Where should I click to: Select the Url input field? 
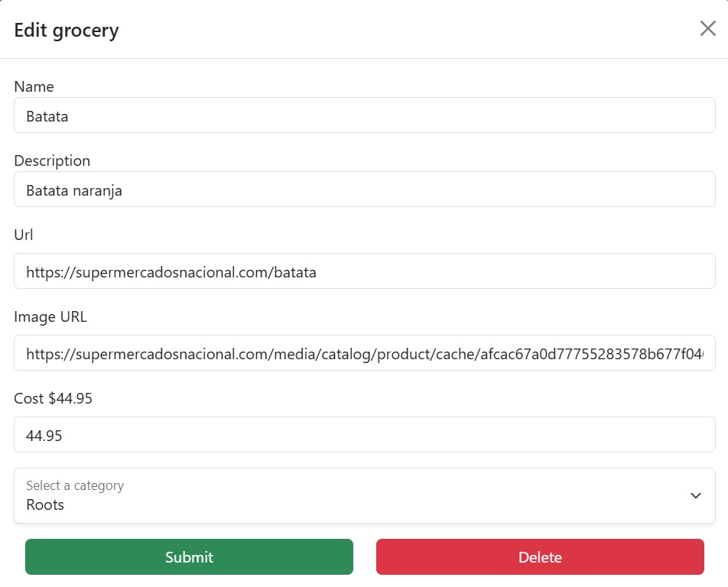coord(365,271)
